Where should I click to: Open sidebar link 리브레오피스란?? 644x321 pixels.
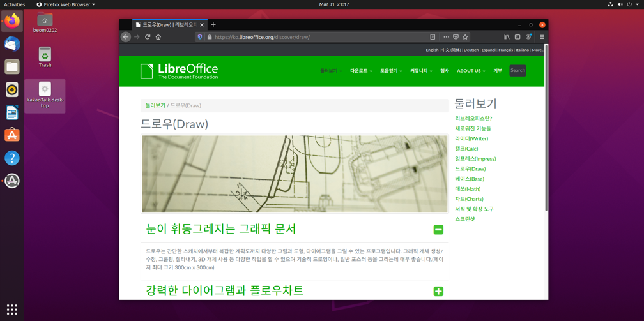[x=473, y=119]
